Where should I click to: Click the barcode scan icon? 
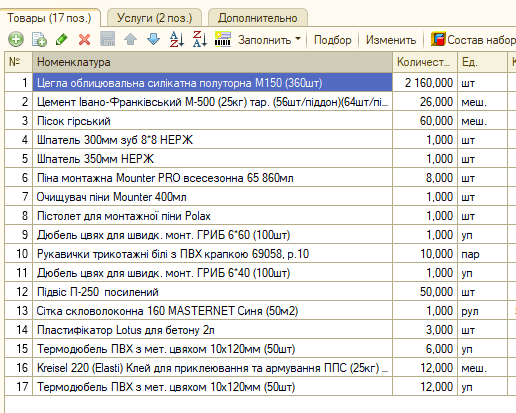[x=223, y=39]
